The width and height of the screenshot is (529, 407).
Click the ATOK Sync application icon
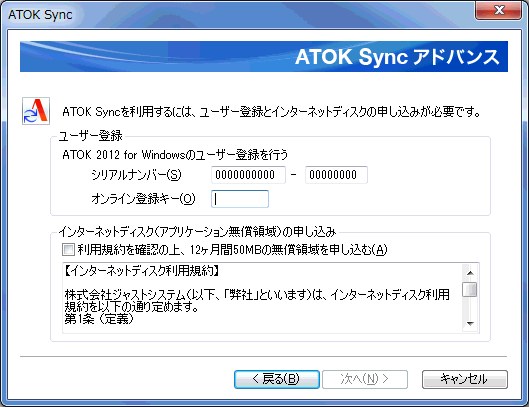click(36, 111)
